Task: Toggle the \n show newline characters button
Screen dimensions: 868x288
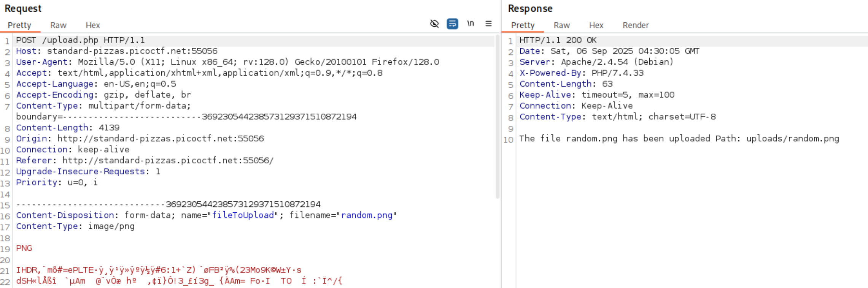Action: (471, 24)
